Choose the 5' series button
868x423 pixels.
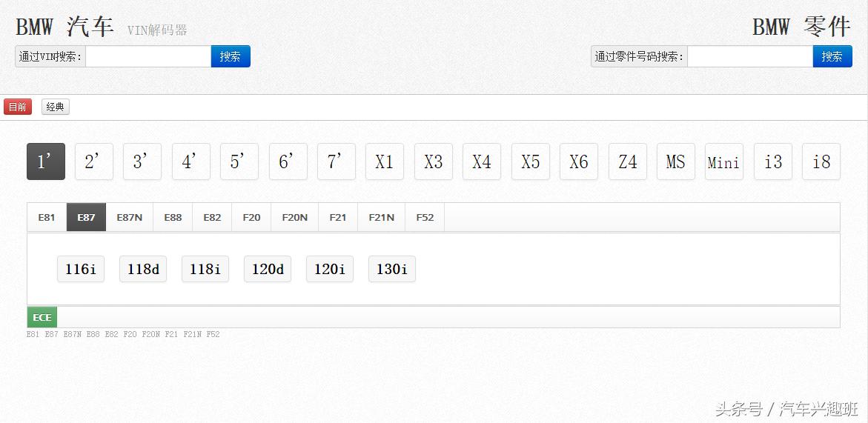tap(239, 161)
